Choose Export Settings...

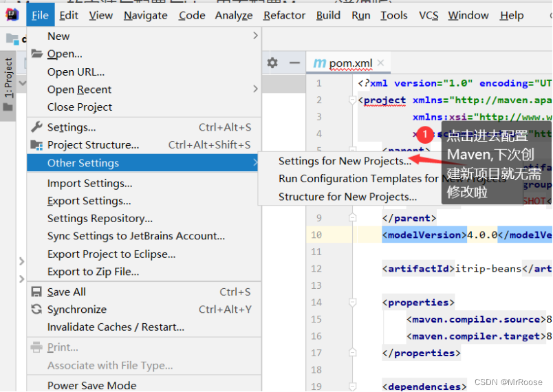(144, 201)
